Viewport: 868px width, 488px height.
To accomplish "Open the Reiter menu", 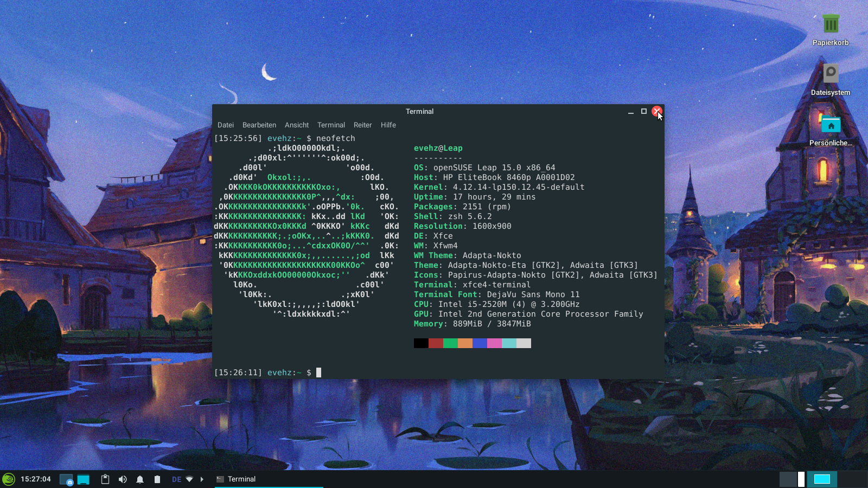I will (363, 125).
